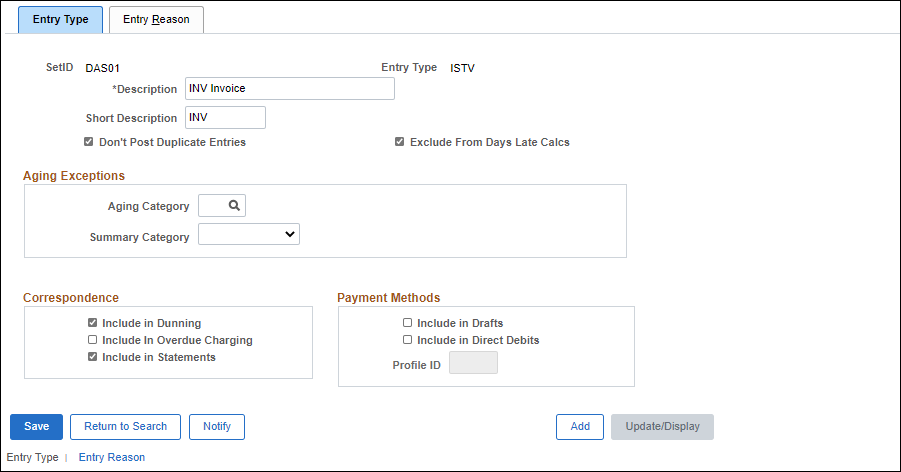Click the Profile ID input box

(473, 363)
